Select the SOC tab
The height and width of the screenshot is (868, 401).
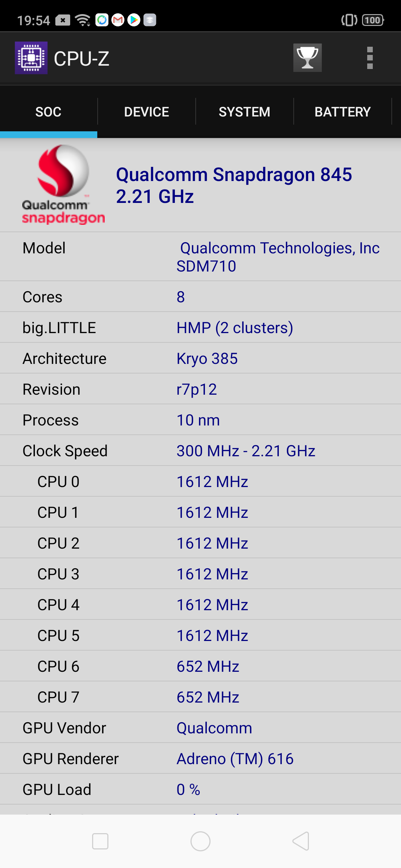point(48,112)
